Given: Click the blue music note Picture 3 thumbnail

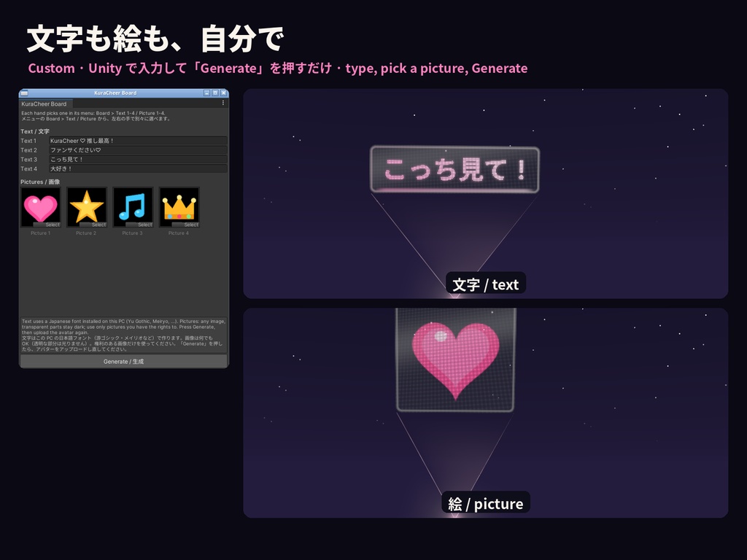Looking at the screenshot, I should click(x=133, y=207).
